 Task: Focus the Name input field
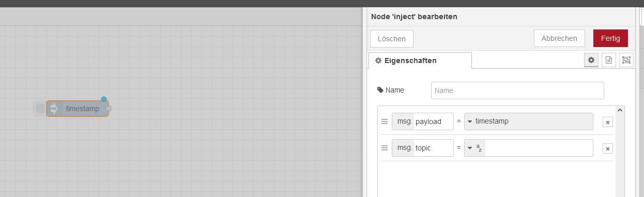click(x=517, y=90)
